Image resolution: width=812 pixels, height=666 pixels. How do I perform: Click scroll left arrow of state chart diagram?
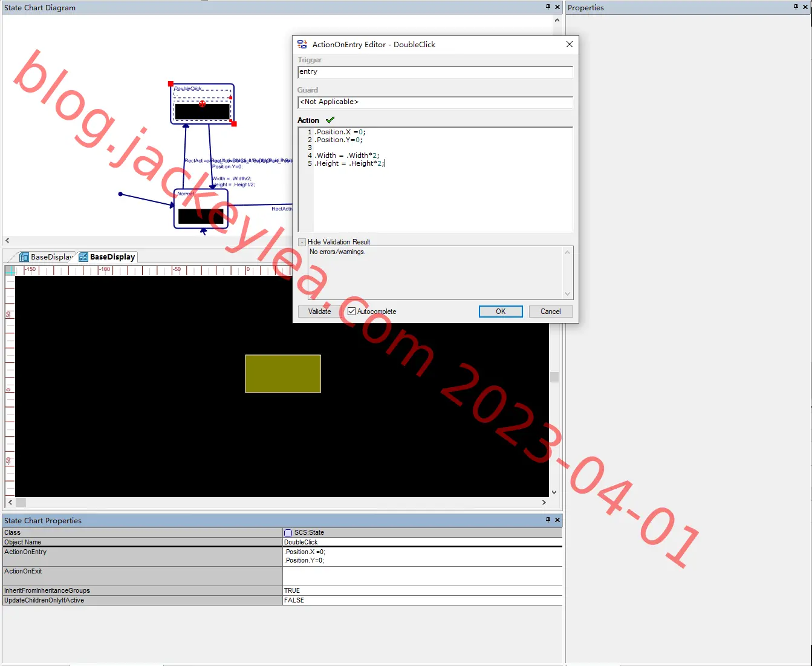[7, 241]
